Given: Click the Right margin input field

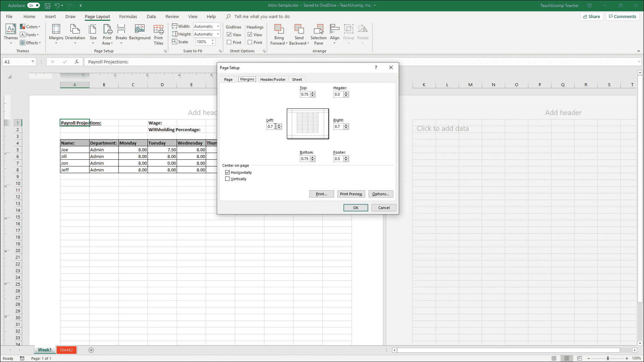Looking at the screenshot, I should coord(338,126).
